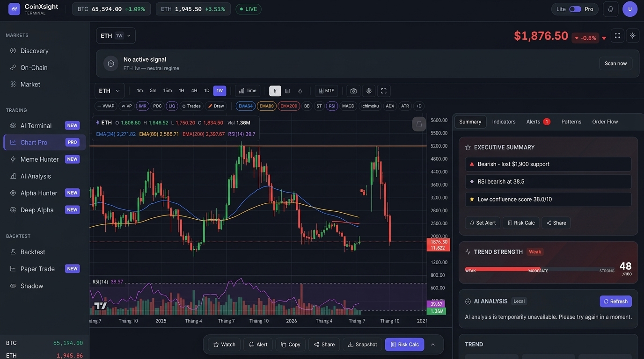Toggle the Lite / Pro mode switch
Image resolution: width=644 pixels, height=359 pixels.
pos(575,9)
